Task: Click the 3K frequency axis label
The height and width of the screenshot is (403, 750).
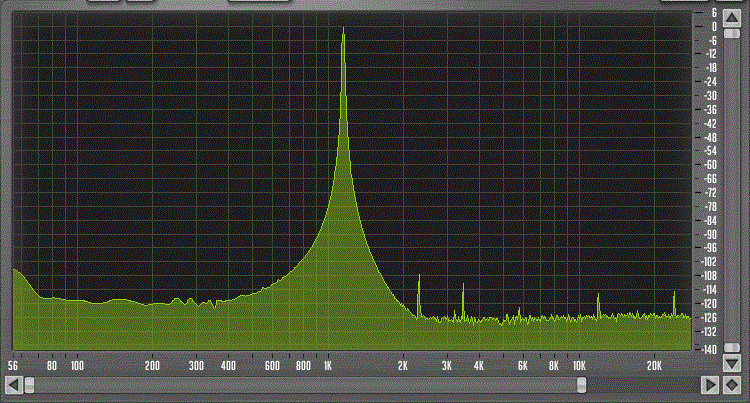Action: [x=447, y=366]
